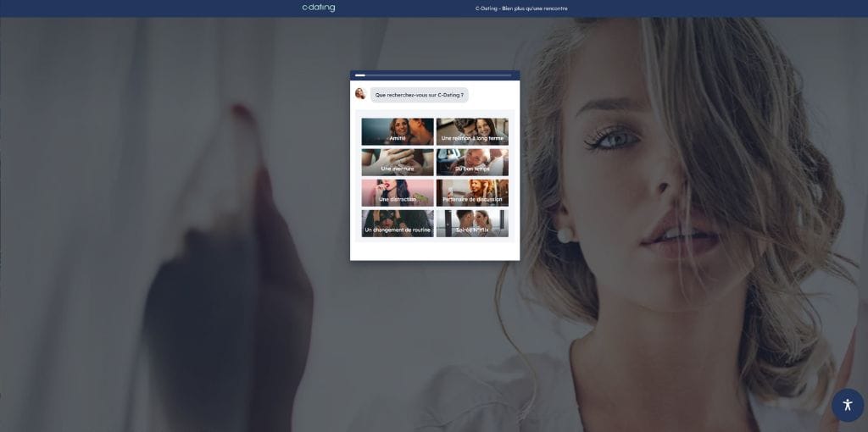Screen dimensions: 868x432
Task: Open the accessibility widget button
Action: [848, 405]
